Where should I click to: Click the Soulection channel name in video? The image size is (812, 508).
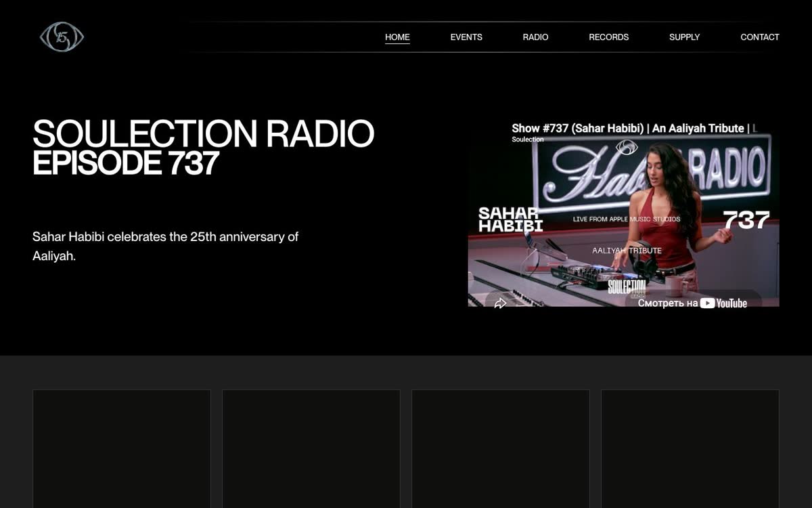pyautogui.click(x=528, y=140)
